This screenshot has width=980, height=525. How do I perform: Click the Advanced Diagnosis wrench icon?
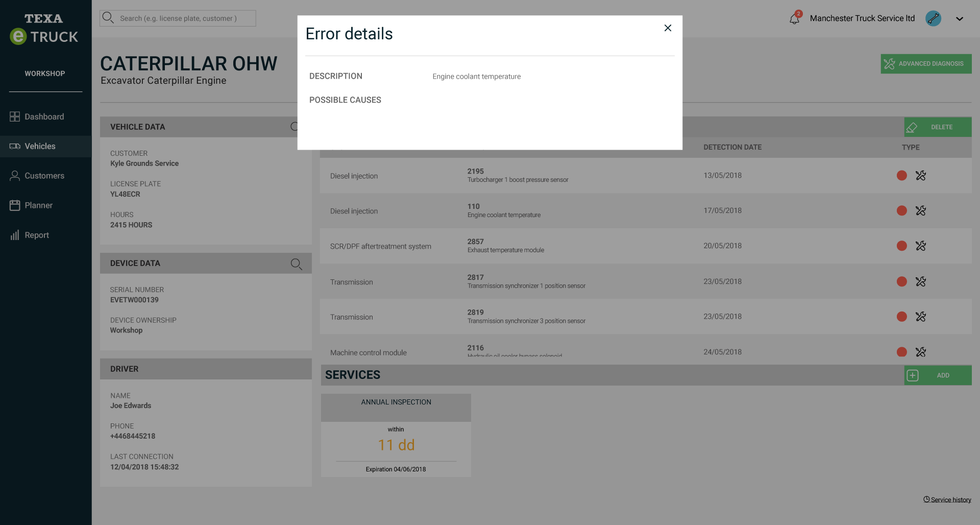pos(889,64)
